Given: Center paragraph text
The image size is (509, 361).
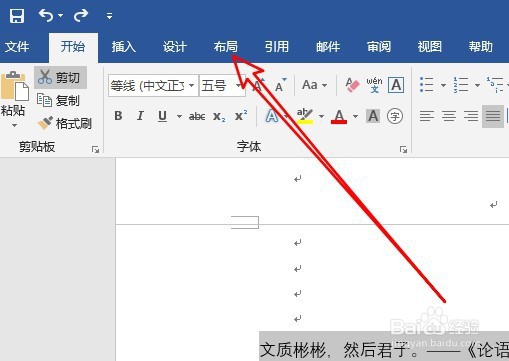Looking at the screenshot, I should 449,116.
